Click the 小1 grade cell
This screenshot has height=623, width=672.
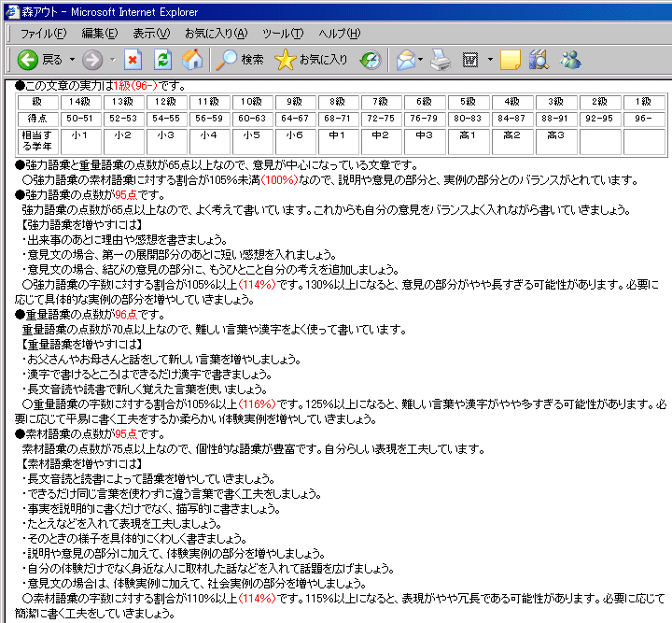point(81,141)
